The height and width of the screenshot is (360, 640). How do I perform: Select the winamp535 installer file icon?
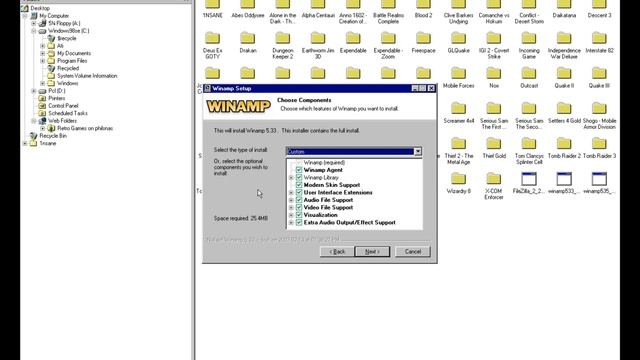coord(599,179)
